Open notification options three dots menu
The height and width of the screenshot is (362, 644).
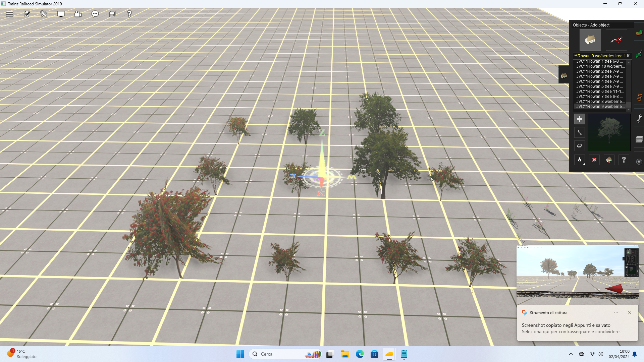[x=616, y=313]
